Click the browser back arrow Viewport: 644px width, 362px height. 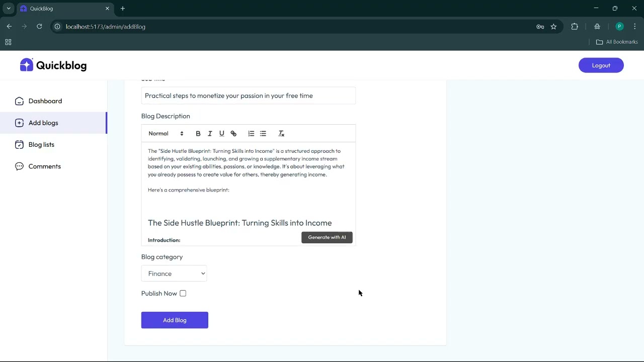(x=9, y=27)
